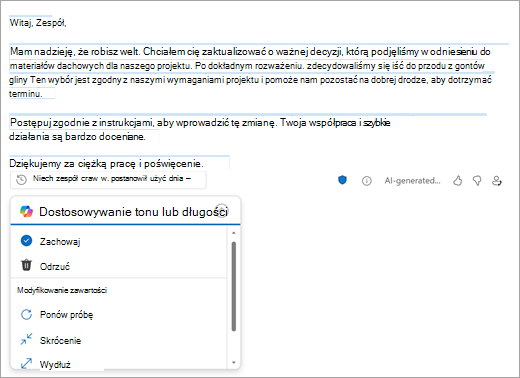Click the line działania są bardzo doceniane
Viewport: 520px width, 378px height.
click(77, 137)
